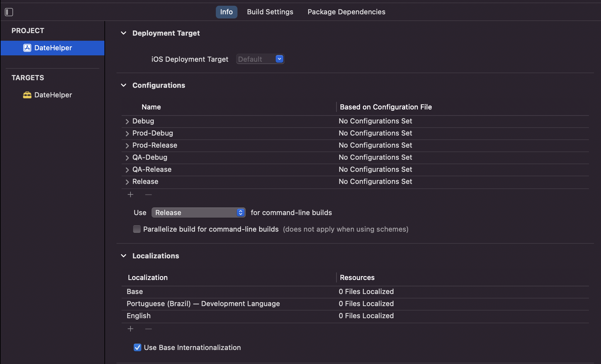Screen dimensions: 601x364
Task: Select the Info tab
Action: pos(226,12)
